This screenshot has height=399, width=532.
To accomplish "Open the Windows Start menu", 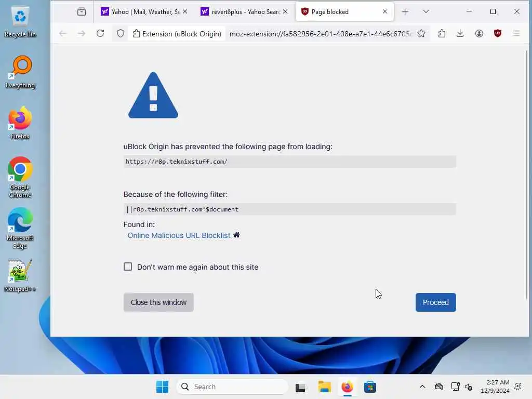I will [x=162, y=387].
